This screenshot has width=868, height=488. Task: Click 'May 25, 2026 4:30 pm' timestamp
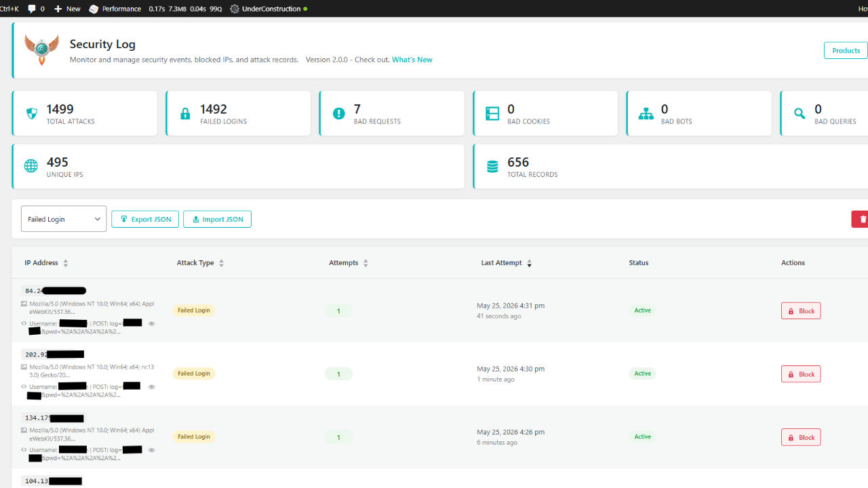[511, 369]
